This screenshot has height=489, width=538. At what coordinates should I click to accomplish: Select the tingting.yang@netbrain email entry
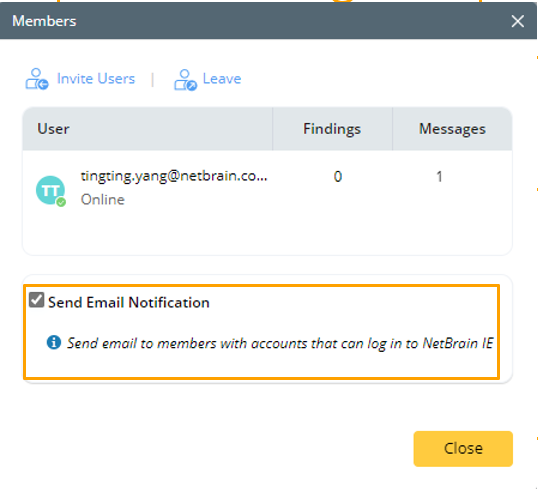[174, 176]
